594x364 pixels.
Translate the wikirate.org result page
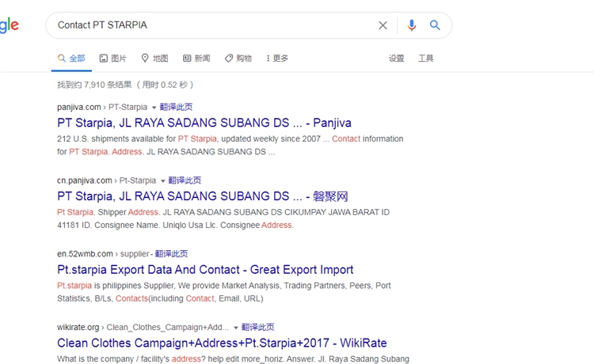click(257, 328)
